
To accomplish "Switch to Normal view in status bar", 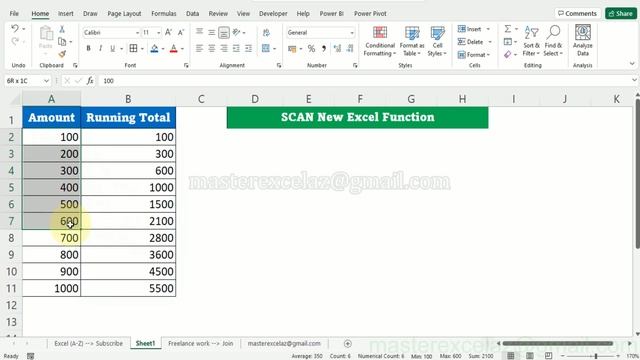I will click(511, 356).
